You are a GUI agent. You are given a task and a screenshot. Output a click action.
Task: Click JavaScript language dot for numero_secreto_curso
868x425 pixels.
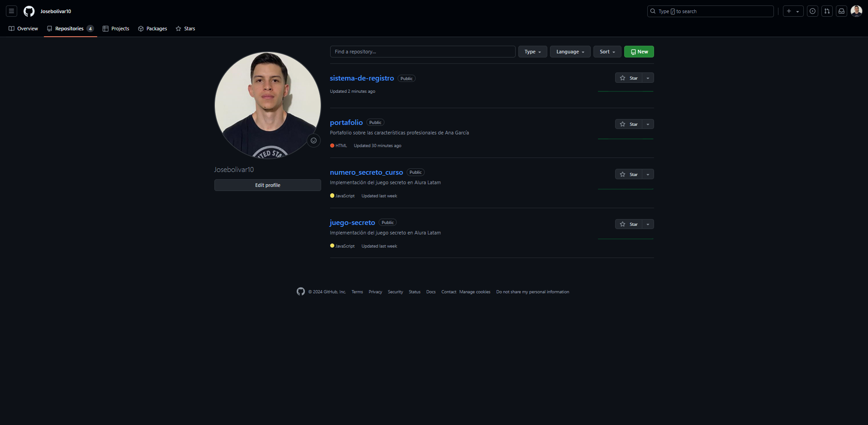pyautogui.click(x=332, y=196)
